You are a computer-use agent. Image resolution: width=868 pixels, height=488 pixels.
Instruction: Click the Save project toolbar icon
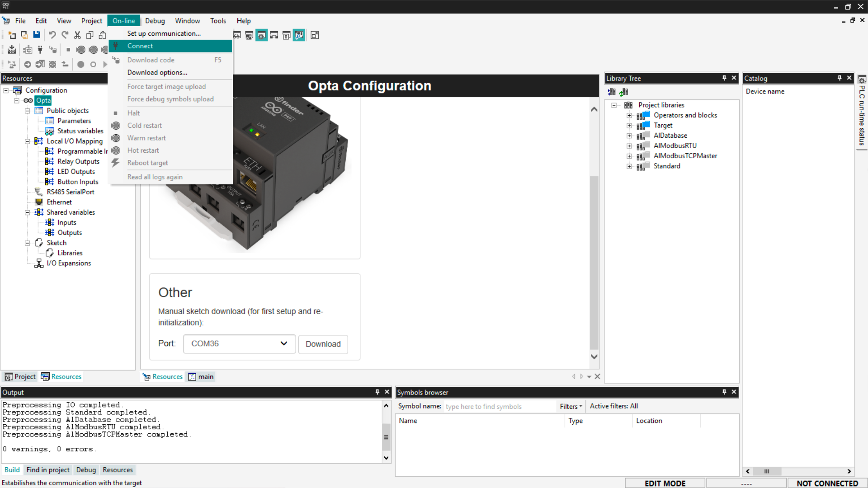tap(37, 35)
